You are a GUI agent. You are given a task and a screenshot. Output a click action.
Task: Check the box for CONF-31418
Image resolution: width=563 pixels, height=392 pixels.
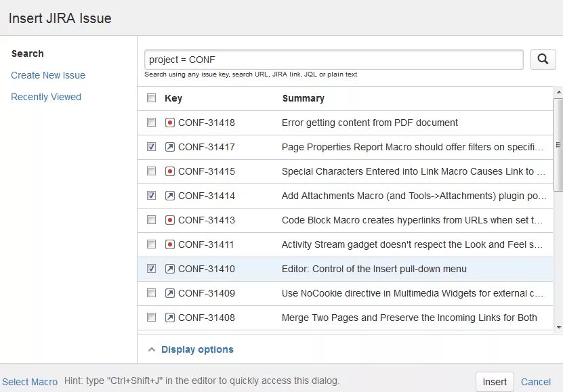[x=151, y=123]
